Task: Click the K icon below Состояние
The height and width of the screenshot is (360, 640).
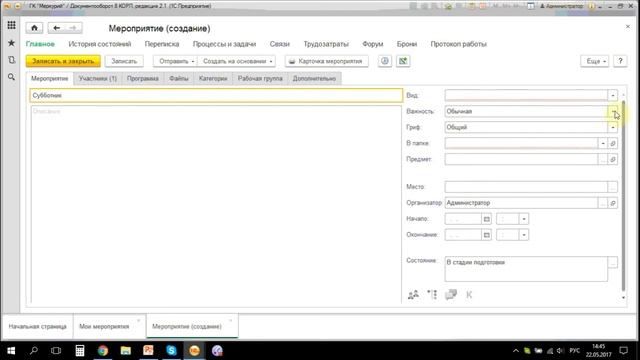Action: pyautogui.click(x=469, y=295)
